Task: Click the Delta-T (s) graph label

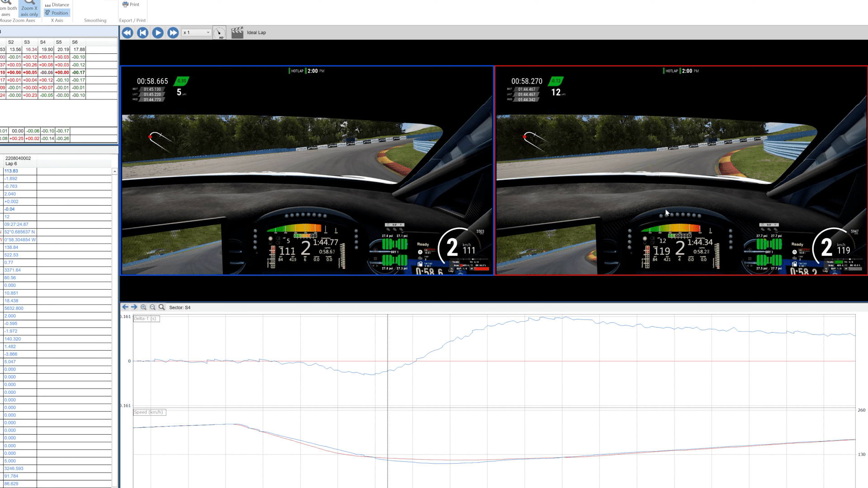Action: [x=146, y=318]
